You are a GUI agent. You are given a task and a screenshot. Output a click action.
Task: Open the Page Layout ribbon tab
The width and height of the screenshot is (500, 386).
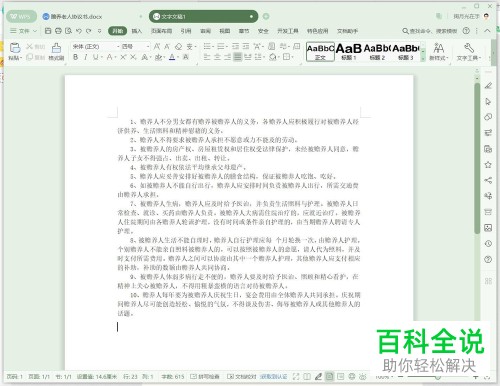pyautogui.click(x=161, y=31)
